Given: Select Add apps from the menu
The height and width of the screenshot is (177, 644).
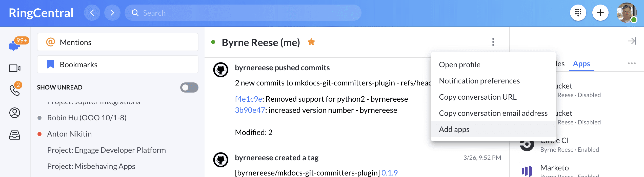Looking at the screenshot, I should coord(454,129).
